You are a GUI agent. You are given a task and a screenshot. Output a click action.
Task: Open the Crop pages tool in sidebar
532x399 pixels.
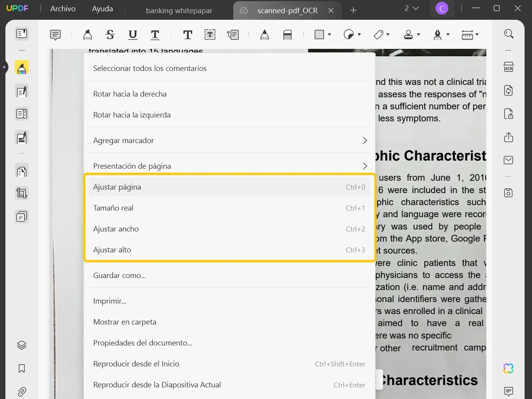click(x=22, y=193)
